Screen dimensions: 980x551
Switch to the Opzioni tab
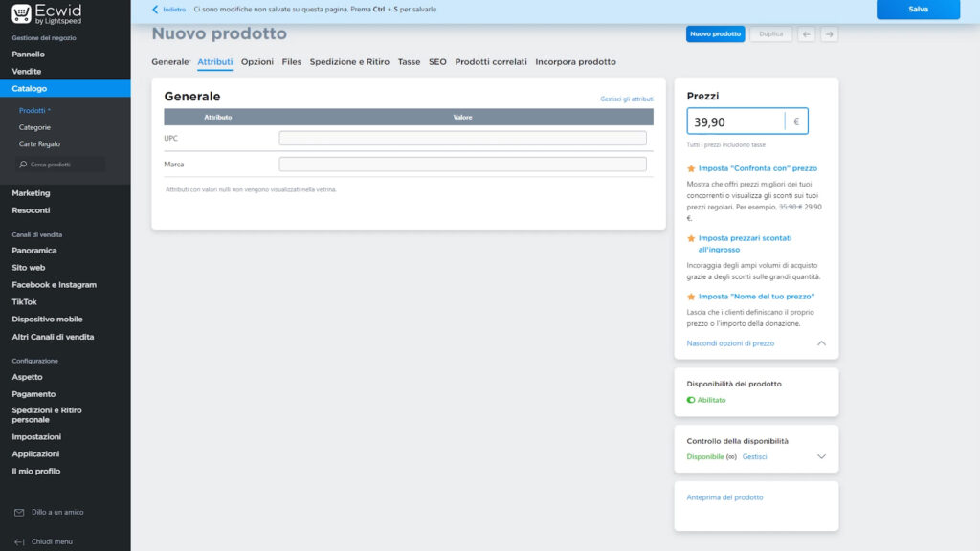257,62
